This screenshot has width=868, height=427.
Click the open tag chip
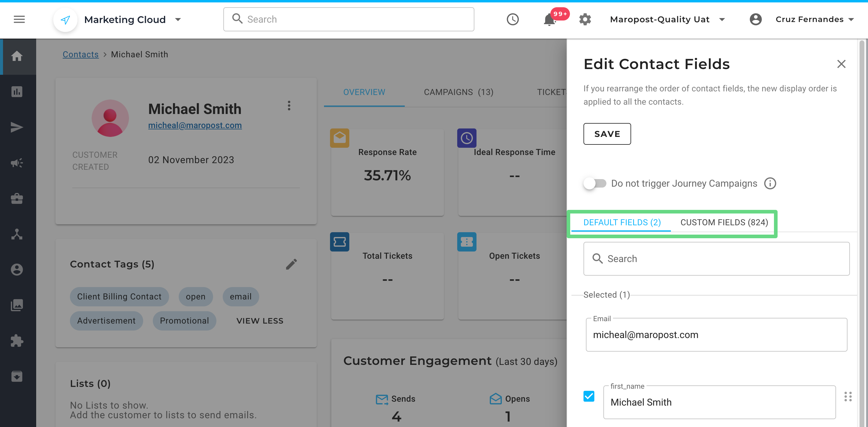[x=195, y=296]
